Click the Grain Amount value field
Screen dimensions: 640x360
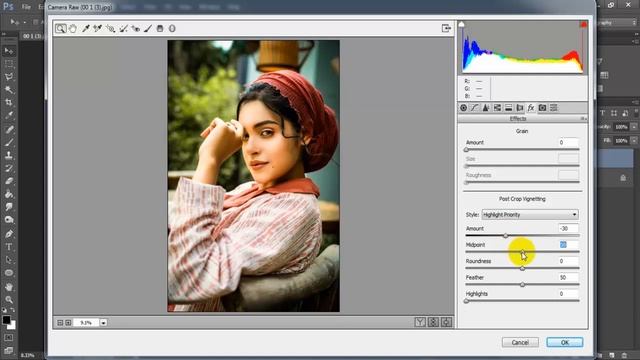[568, 142]
